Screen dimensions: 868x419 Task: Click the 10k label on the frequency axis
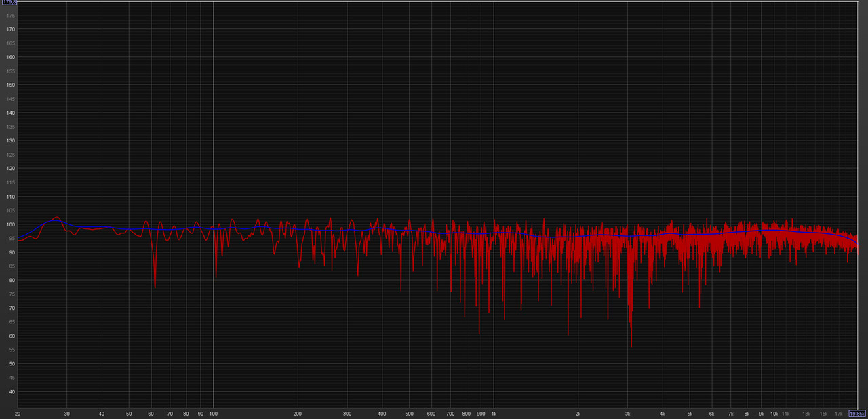(x=774, y=413)
